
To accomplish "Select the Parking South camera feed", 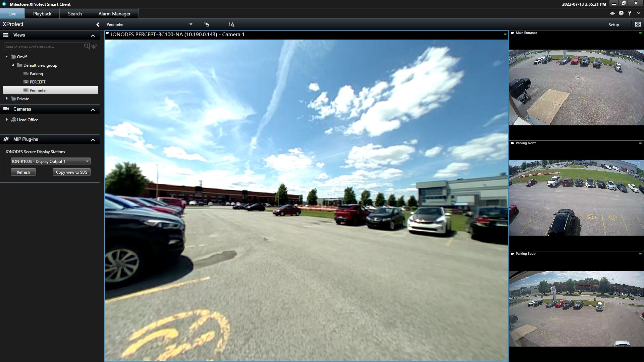I will click(576, 308).
